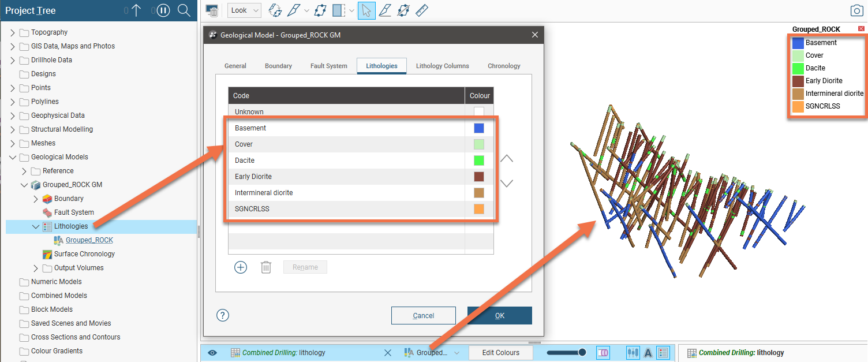Viewport: 868px width, 362px height.
Task: Click the add lithology plus icon
Action: tap(241, 267)
